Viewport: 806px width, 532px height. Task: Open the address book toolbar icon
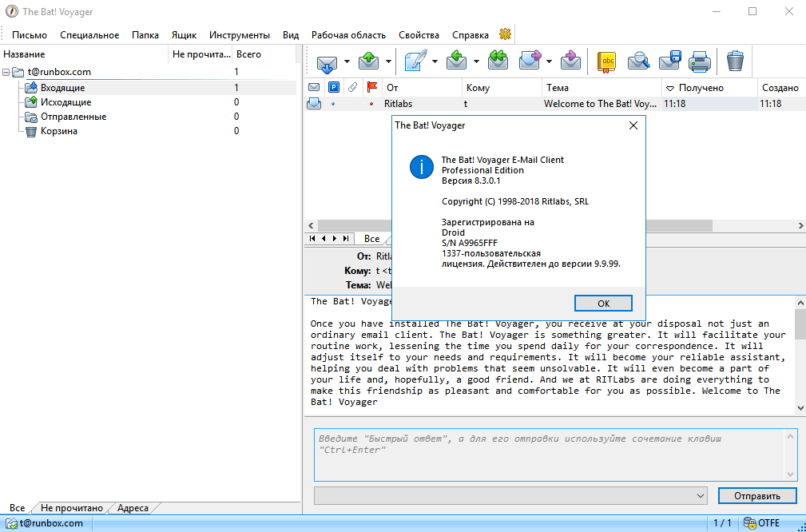607,62
